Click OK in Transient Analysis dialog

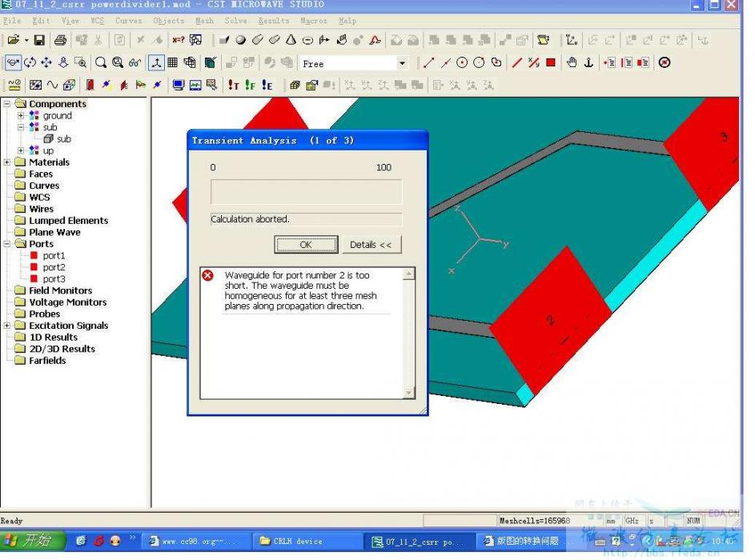[x=306, y=244]
